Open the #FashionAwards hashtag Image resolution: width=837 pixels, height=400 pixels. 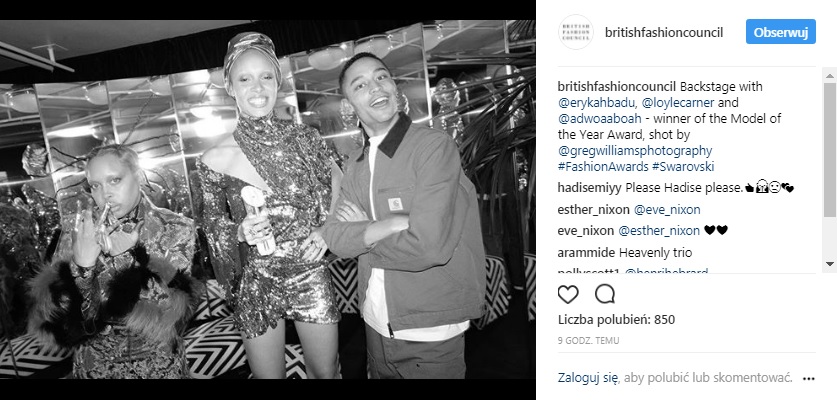pyautogui.click(x=603, y=167)
